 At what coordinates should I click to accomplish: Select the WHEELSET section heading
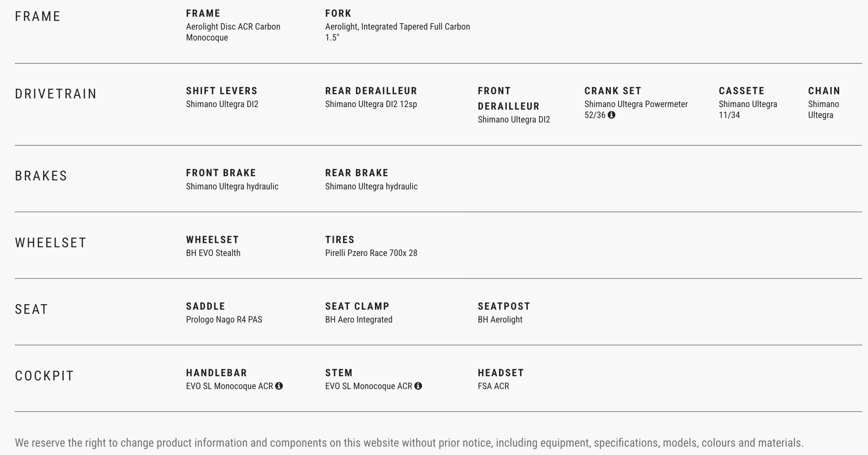(x=51, y=243)
